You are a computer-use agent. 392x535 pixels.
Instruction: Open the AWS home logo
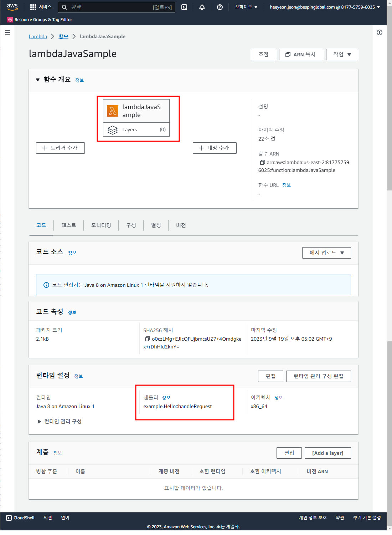[12, 7]
